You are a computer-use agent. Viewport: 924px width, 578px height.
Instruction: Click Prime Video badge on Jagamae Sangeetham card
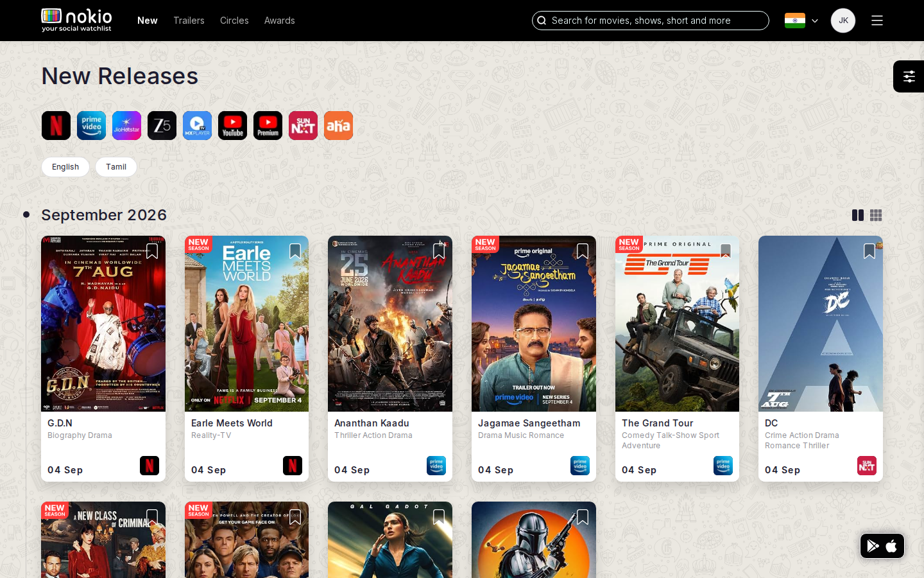click(580, 466)
